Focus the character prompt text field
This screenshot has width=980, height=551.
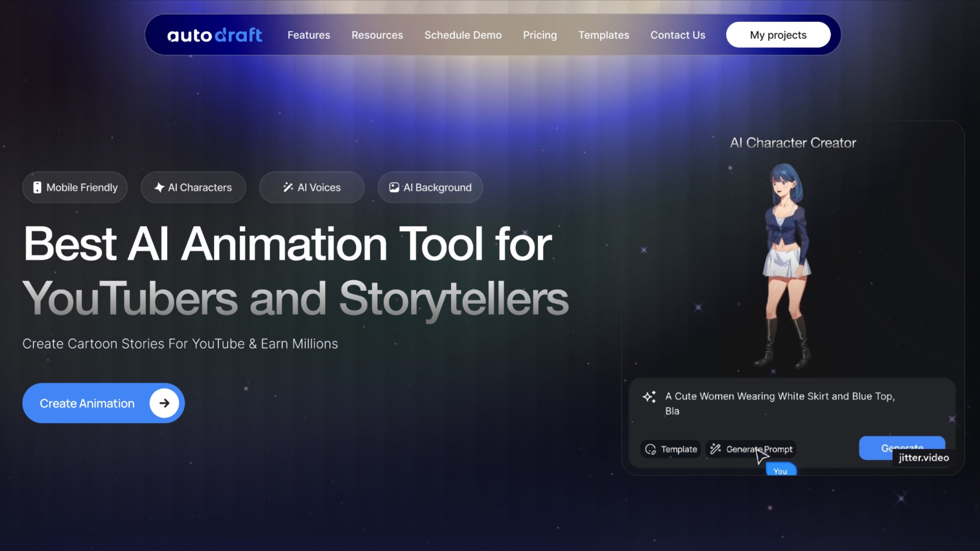(780, 403)
